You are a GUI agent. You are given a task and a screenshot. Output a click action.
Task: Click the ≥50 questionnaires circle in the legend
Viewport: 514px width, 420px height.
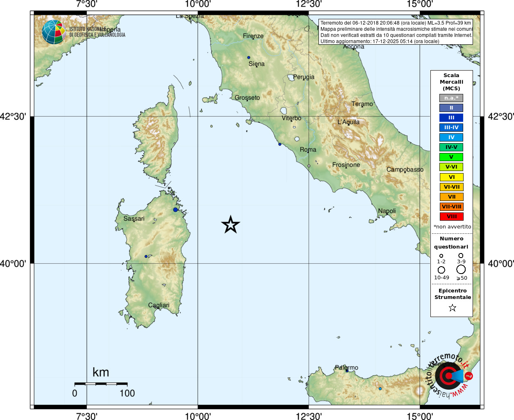point(461,269)
